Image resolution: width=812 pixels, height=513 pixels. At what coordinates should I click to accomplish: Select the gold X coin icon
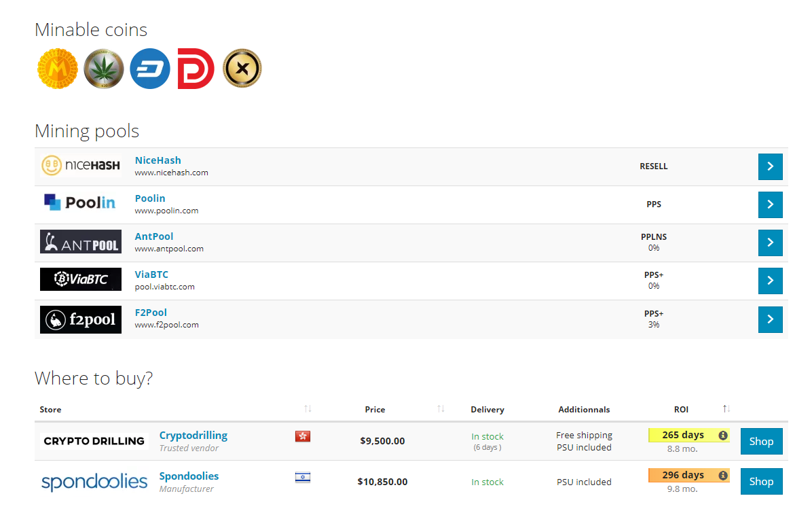[242, 69]
